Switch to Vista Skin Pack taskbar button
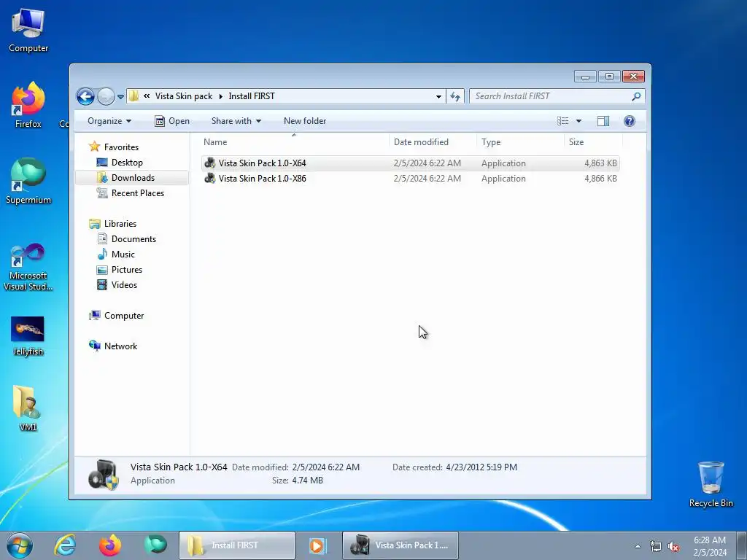The image size is (747, 560). [400, 545]
